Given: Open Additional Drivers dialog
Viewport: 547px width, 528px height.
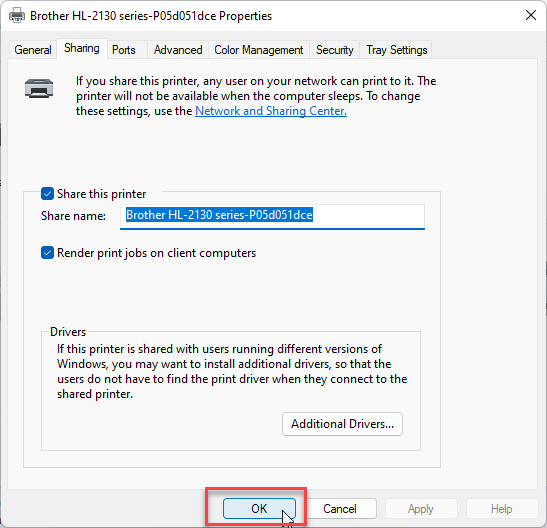Looking at the screenshot, I should coord(342,424).
